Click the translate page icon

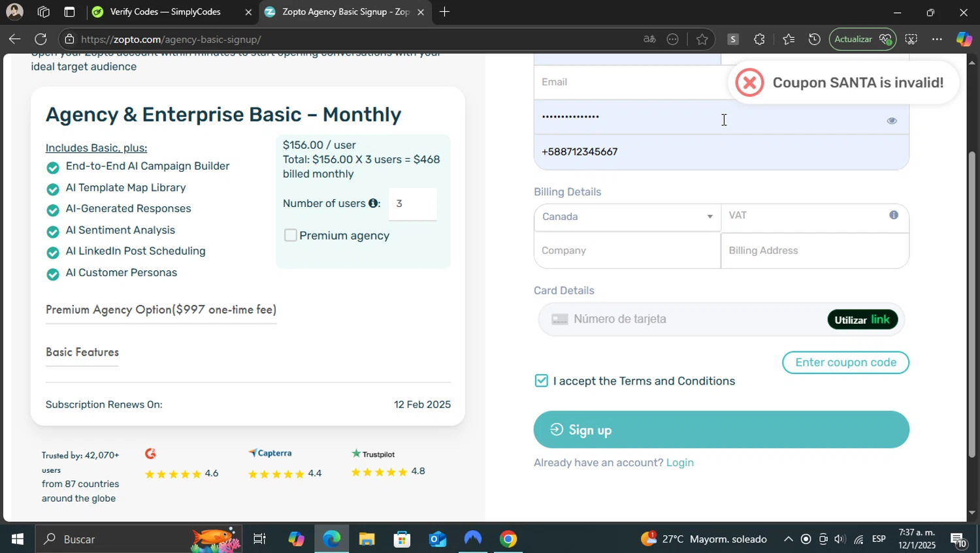pos(649,39)
